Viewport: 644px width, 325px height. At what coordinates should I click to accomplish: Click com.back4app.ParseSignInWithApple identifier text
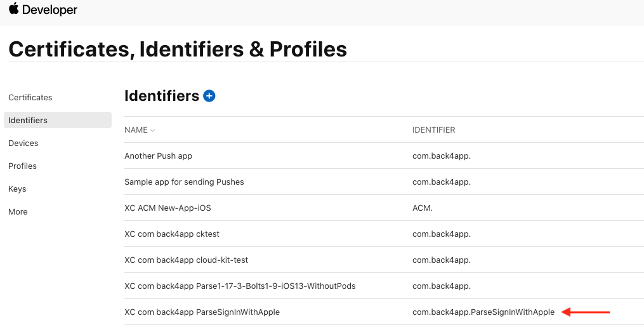483,312
